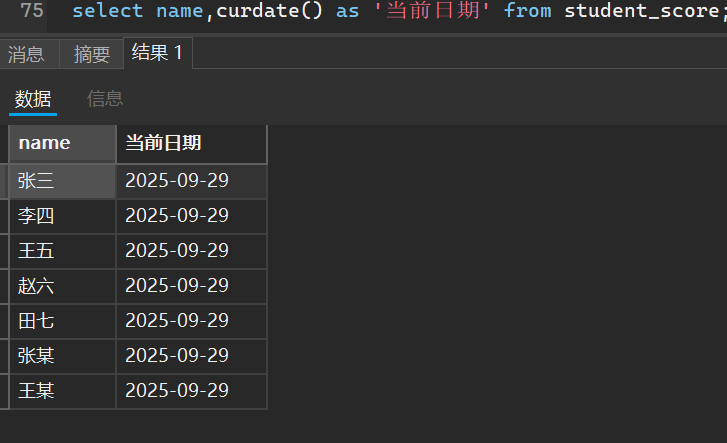Click the 当前日期 column header
The width and height of the screenshot is (727, 443).
point(191,143)
